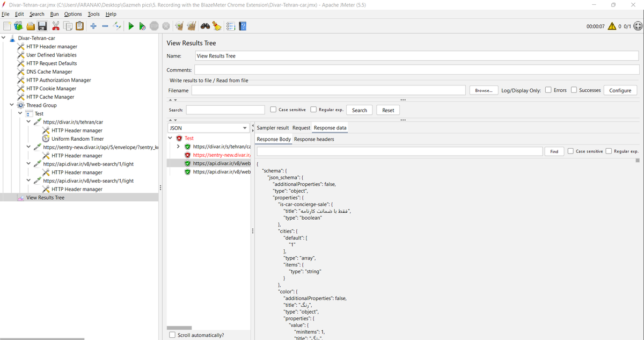Screen dimensions: 644x340
Task: Open Search with the binoculars icon
Action: click(x=205, y=26)
